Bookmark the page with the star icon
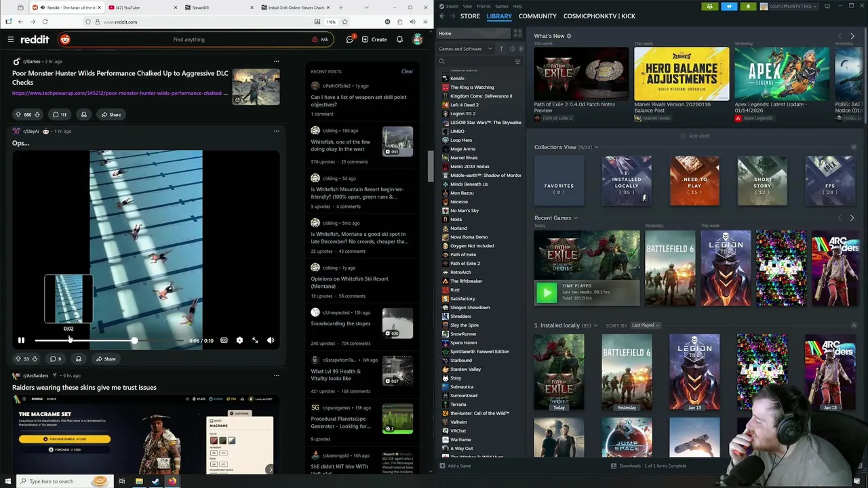This screenshot has width=868, height=488. tap(344, 22)
